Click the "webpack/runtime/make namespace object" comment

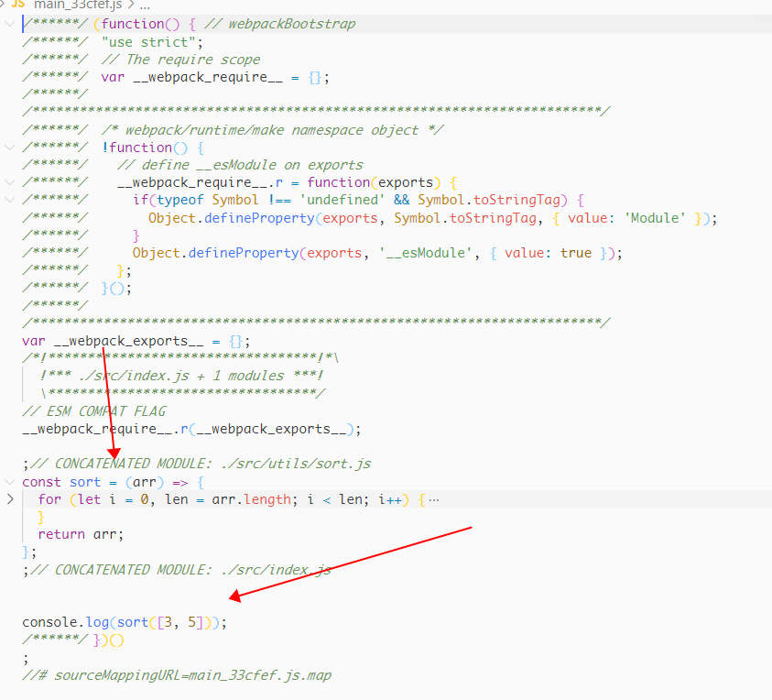tap(272, 130)
